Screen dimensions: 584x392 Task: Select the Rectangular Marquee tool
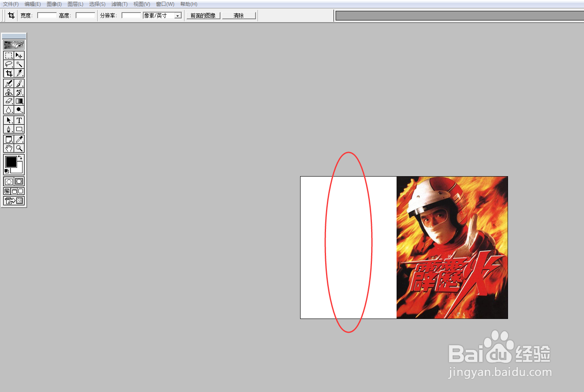(9, 56)
